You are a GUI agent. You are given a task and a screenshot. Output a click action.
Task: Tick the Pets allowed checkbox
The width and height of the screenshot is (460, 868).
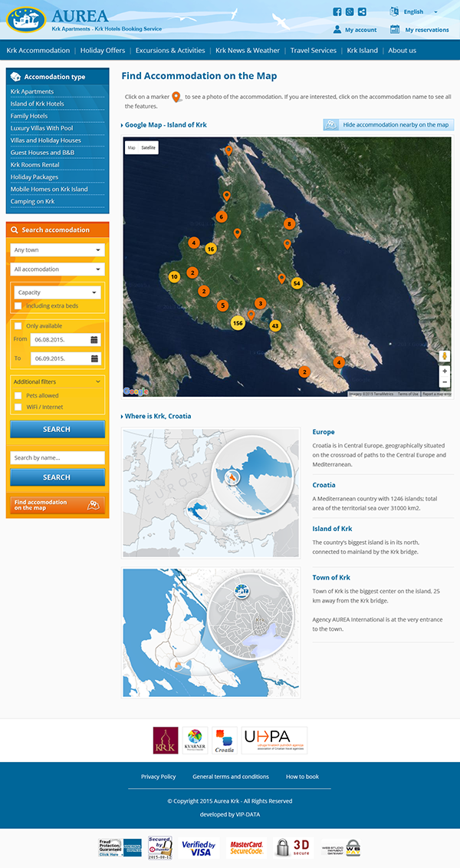[18, 395]
